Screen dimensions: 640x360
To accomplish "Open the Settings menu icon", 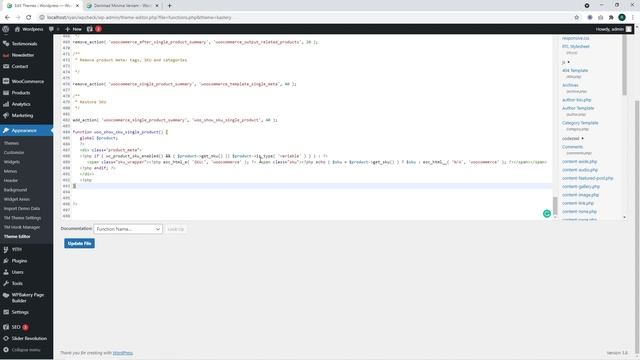I will coord(6,312).
